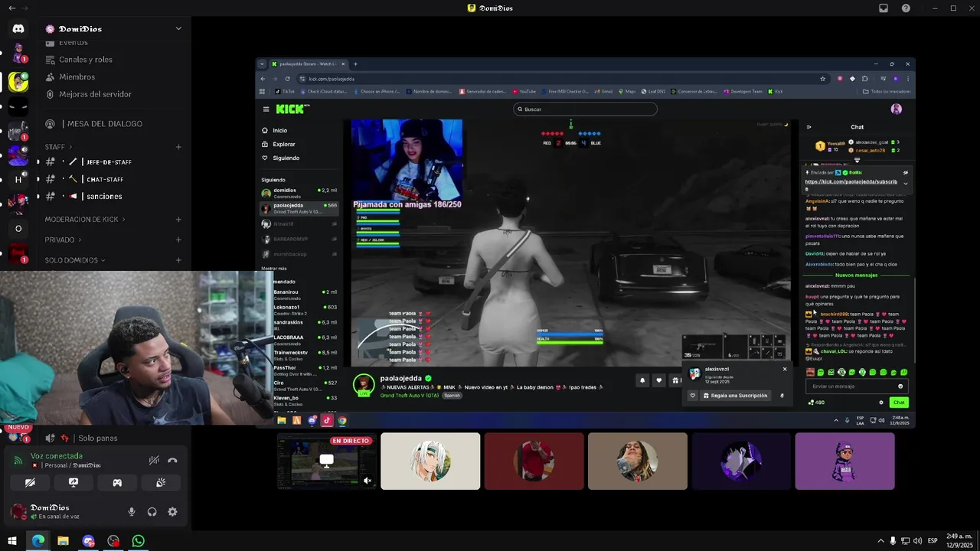The width and height of the screenshot is (980, 551).
Task: Expand the MODERACION DE KICK category
Action: tap(85, 220)
